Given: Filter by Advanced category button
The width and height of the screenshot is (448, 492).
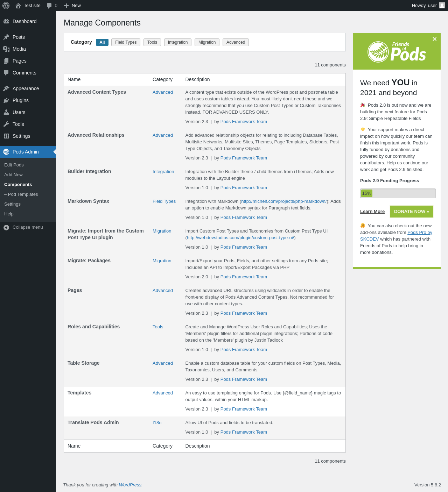Looking at the screenshot, I should tap(236, 42).
